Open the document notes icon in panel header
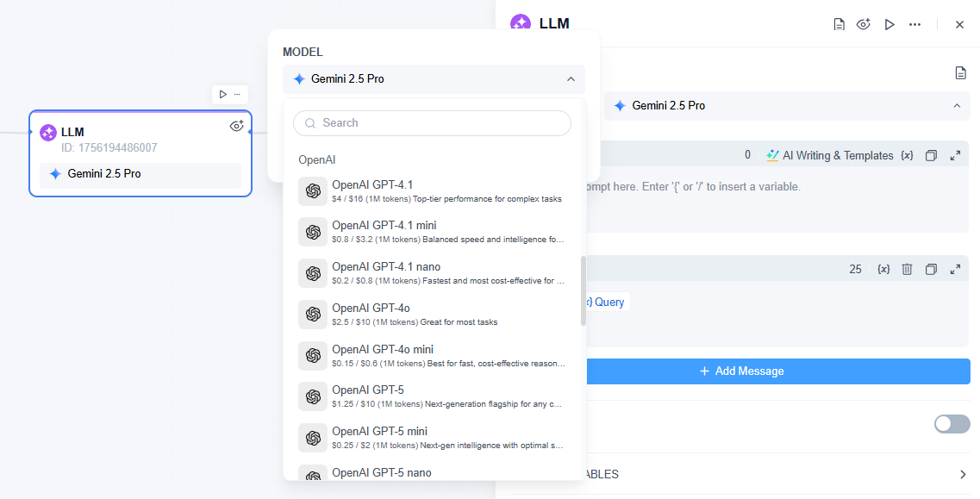Image resolution: width=980 pixels, height=499 pixels. (840, 24)
